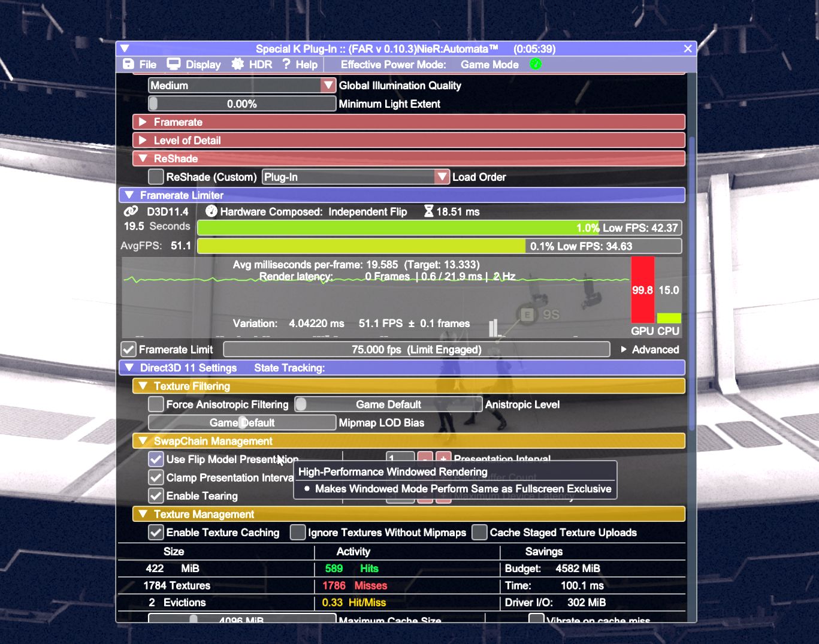Expand the Framerate section
The height and width of the screenshot is (644, 819).
(x=409, y=122)
